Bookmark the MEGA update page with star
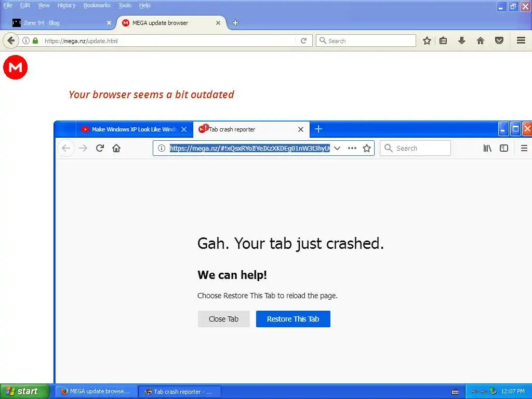Screen dimensions: 532x399 (427, 41)
